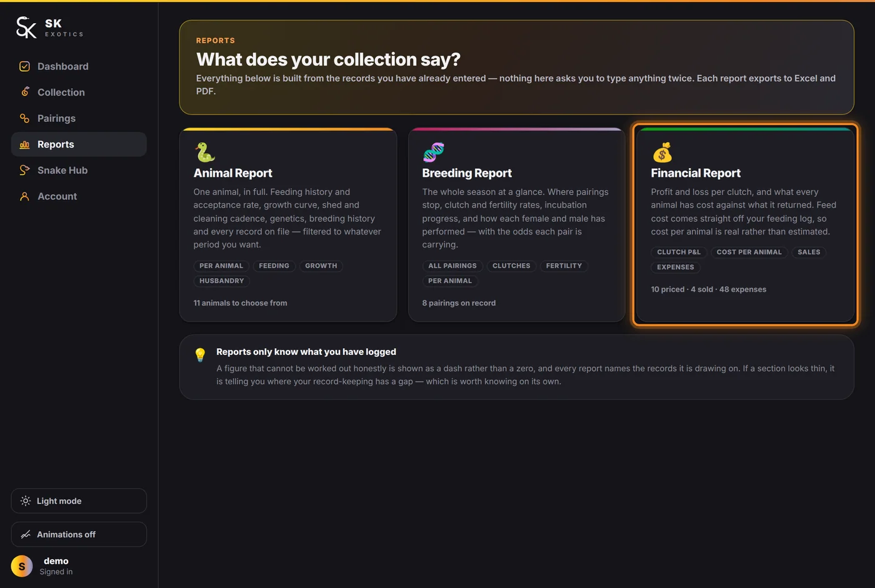Screen dimensions: 875x588
Task: Click the CLUTCH P&L tag
Action: [x=679, y=252]
